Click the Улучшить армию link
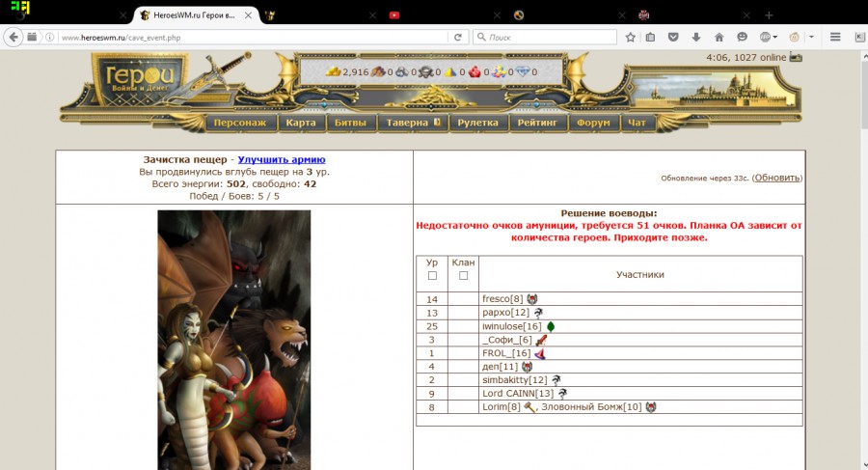This screenshot has height=470, width=868. (x=282, y=159)
